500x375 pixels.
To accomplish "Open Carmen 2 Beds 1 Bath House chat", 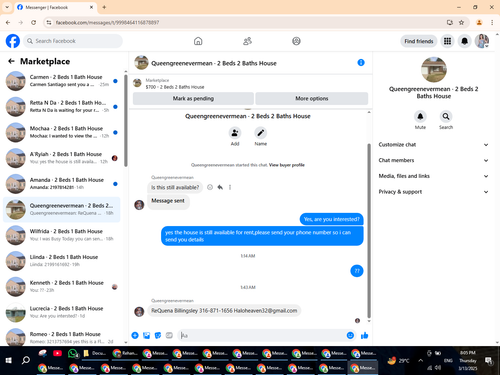I will [62, 81].
